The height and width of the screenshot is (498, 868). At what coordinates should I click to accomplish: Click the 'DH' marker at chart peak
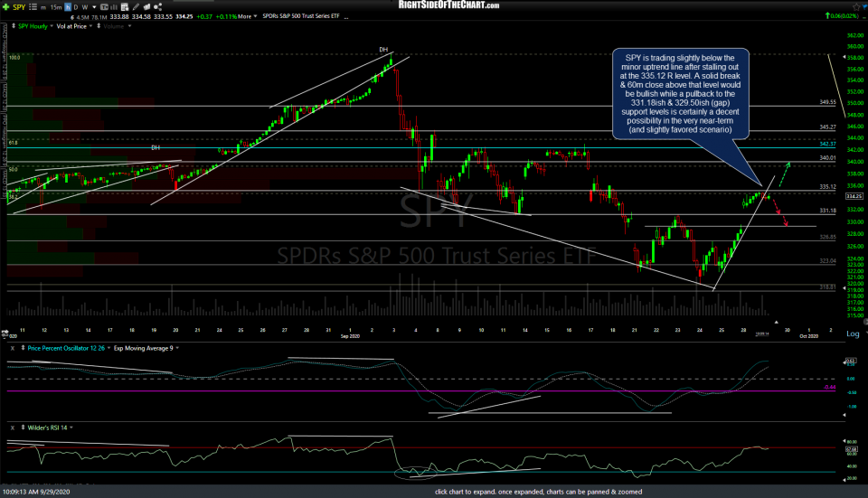[383, 50]
